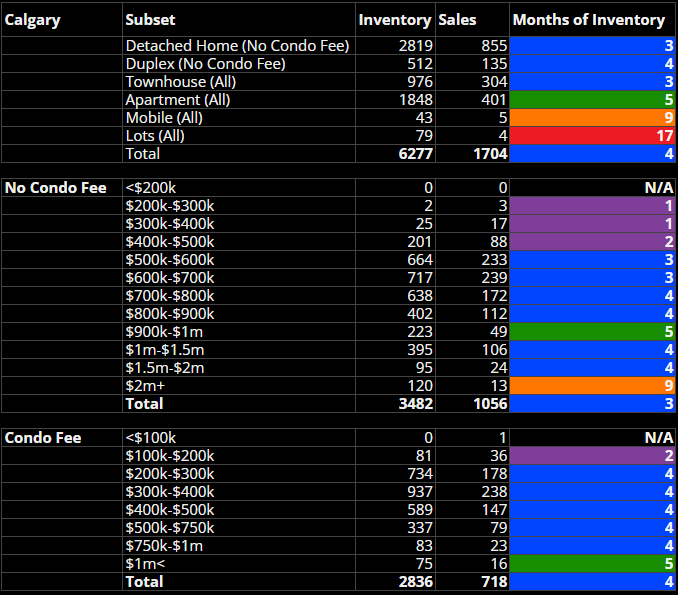Select the purple months cell for $100k-$200k
The image size is (678, 595).
point(592,455)
